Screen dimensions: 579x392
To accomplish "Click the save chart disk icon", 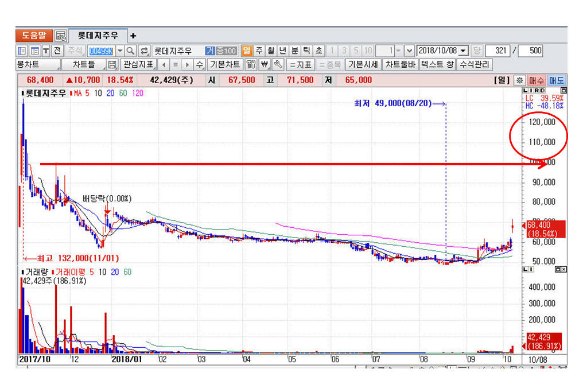I will click(112, 64).
